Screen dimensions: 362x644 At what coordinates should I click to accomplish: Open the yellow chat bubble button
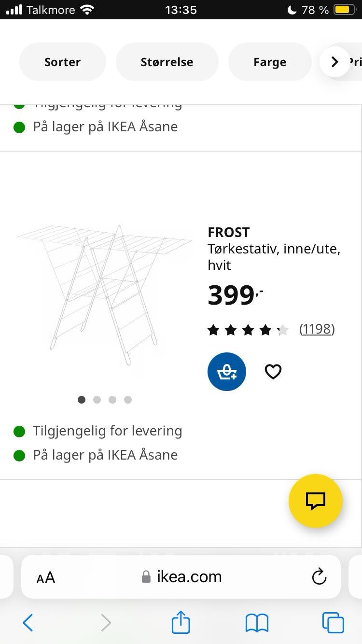(316, 501)
